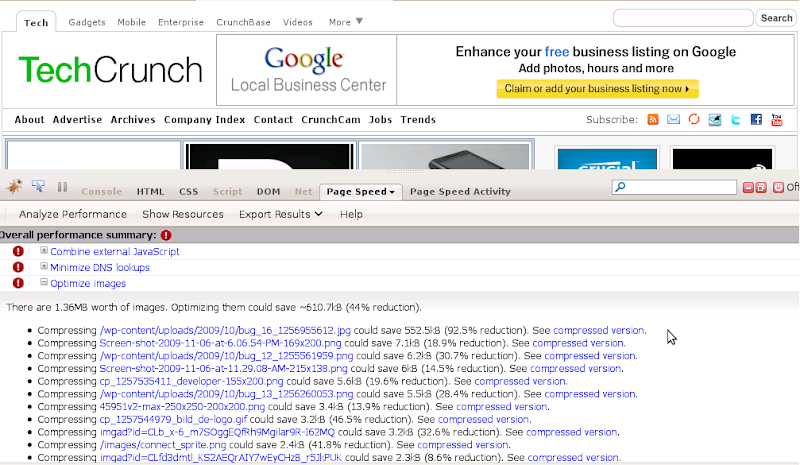Turn off Firebug with power icon
This screenshot has width=800, height=465.
click(x=778, y=187)
